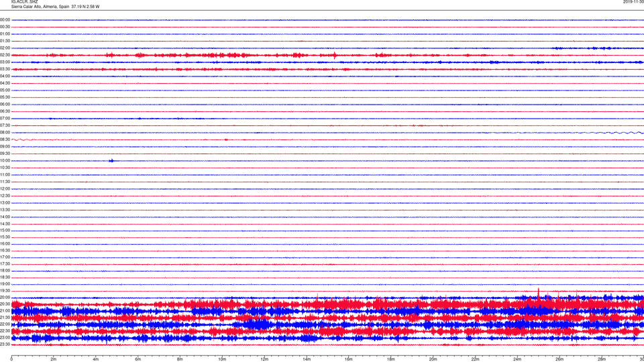Click on the 09:30 time label
The height and width of the screenshot is (362, 644).
[5, 154]
